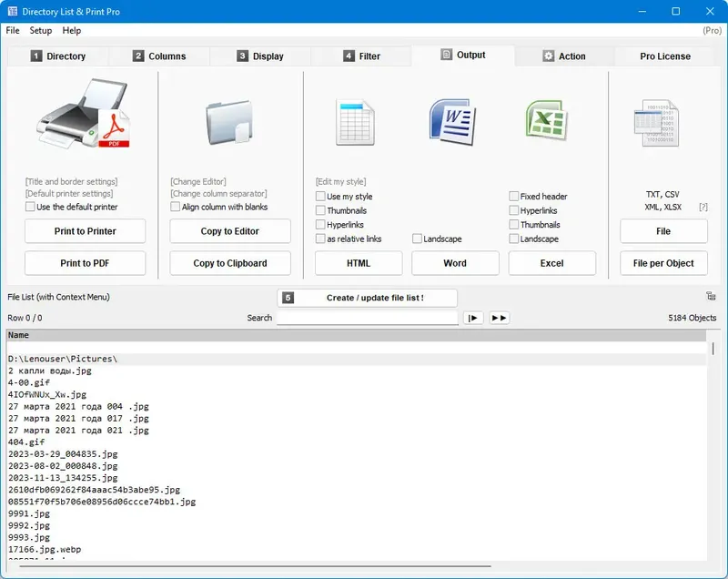Switch to the Columns tab
728x579 pixels.
click(x=158, y=56)
